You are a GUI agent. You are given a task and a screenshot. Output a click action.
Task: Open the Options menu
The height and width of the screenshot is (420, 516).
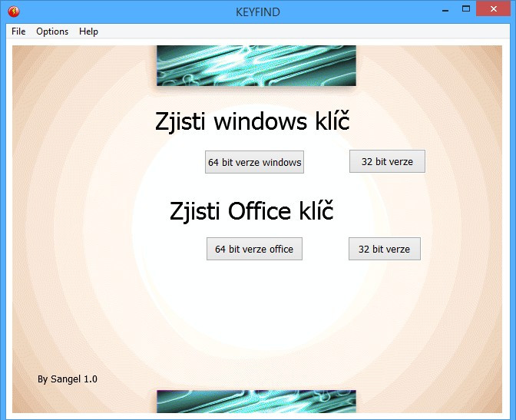(52, 31)
